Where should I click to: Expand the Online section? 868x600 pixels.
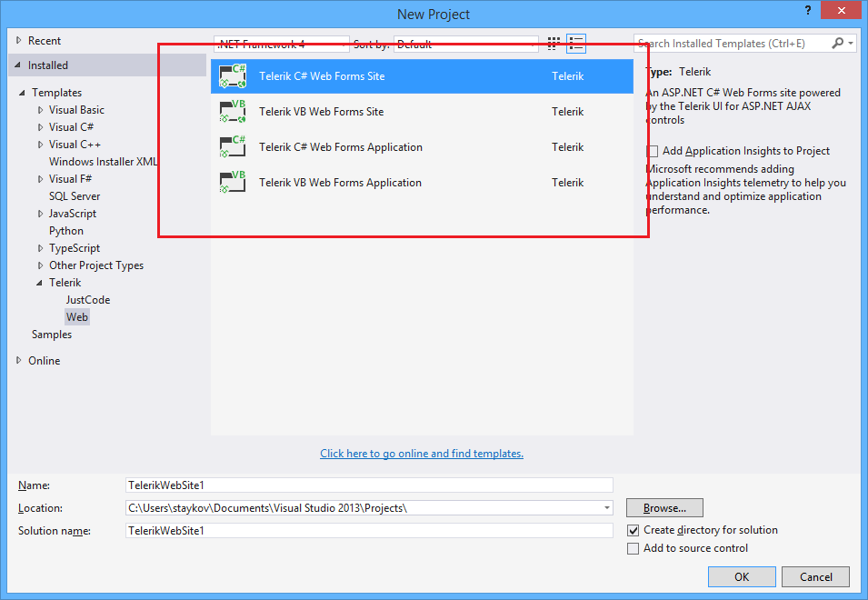click(x=19, y=360)
